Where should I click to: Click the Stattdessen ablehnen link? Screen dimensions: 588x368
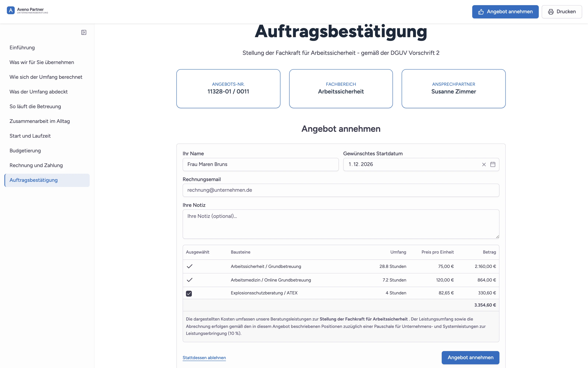[204, 358]
